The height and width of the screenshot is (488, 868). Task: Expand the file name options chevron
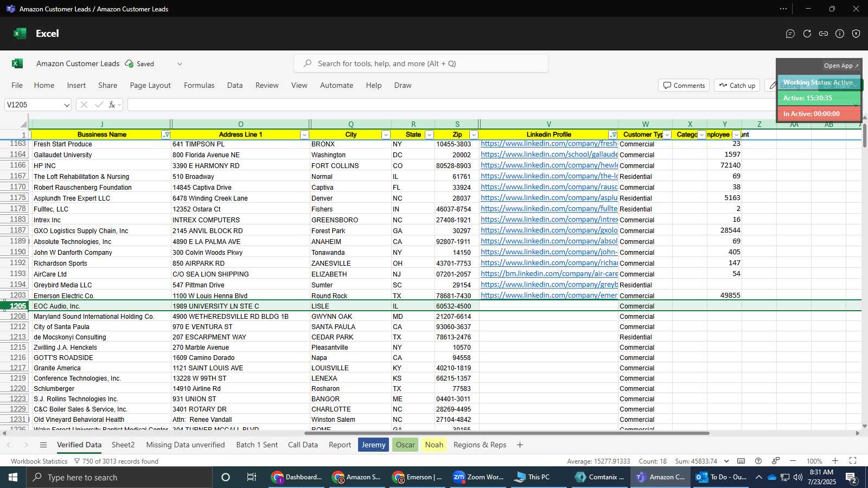[180, 63]
